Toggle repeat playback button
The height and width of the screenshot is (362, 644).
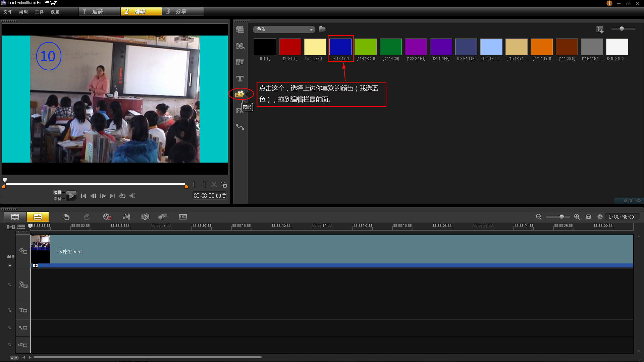(x=122, y=196)
